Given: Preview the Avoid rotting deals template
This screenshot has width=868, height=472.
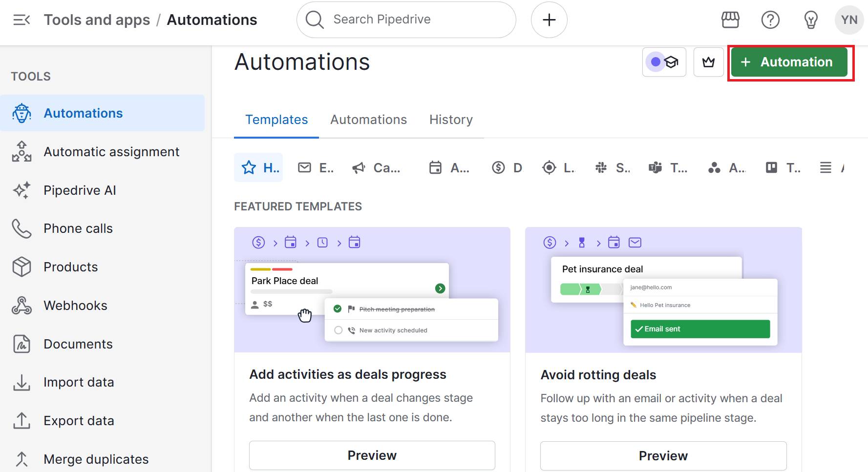Looking at the screenshot, I should click(663, 455).
